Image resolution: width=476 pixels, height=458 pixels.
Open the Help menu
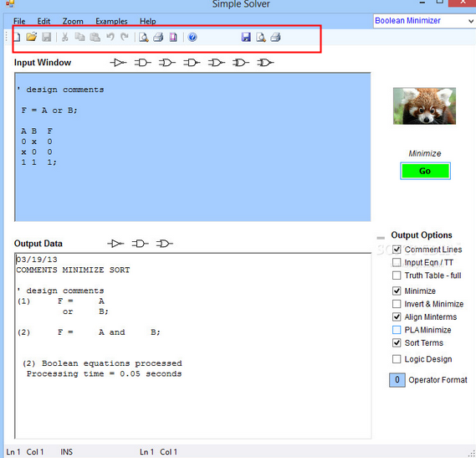click(x=148, y=21)
